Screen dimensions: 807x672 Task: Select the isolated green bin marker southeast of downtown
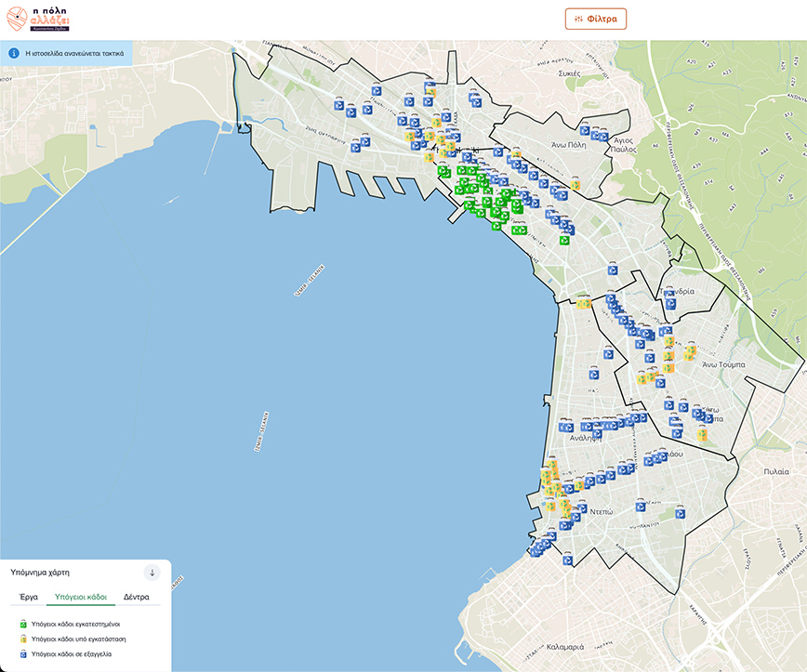(564, 241)
